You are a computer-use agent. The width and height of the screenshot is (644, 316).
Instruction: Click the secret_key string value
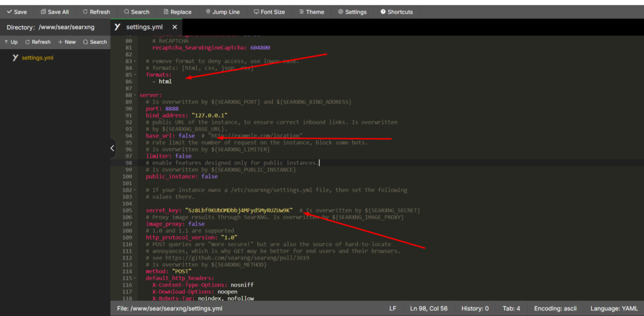click(x=238, y=210)
